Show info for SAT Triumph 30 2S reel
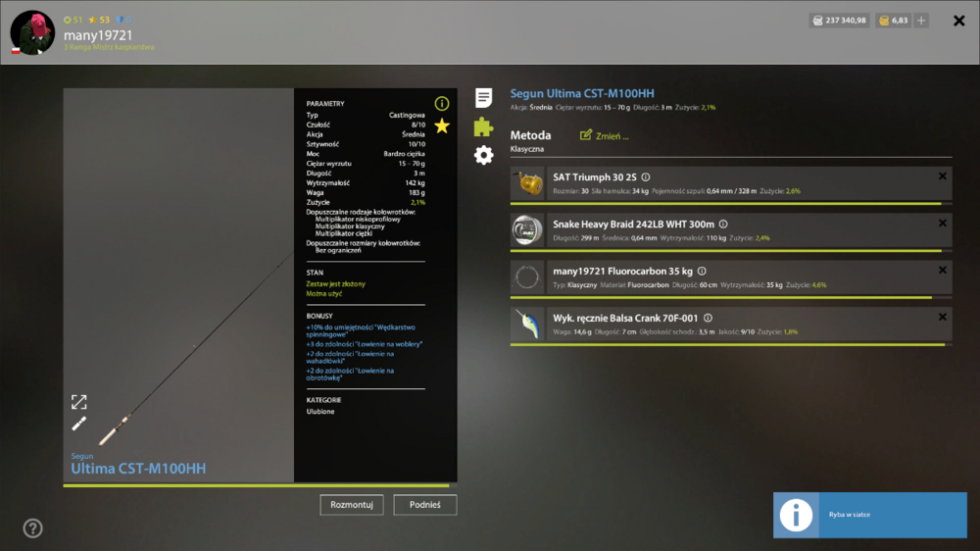The image size is (980, 551). click(x=646, y=177)
